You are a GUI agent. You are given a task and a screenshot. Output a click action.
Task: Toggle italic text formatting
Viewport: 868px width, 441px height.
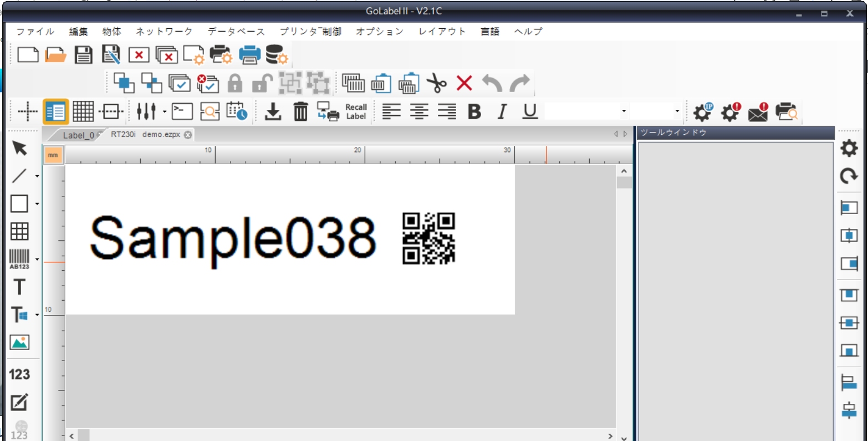pos(502,111)
